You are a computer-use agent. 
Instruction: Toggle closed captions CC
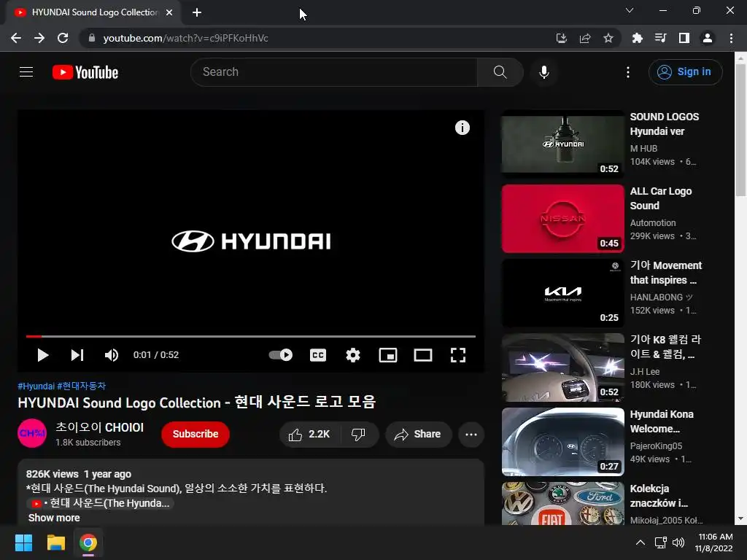click(x=318, y=355)
